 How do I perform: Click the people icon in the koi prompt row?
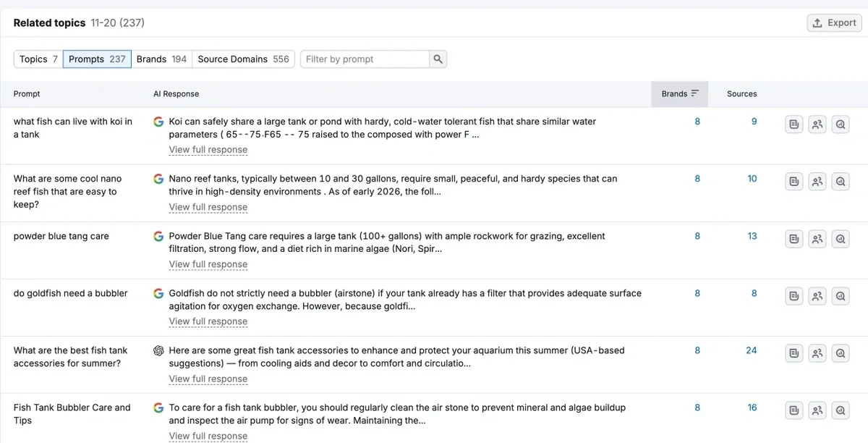click(x=817, y=125)
